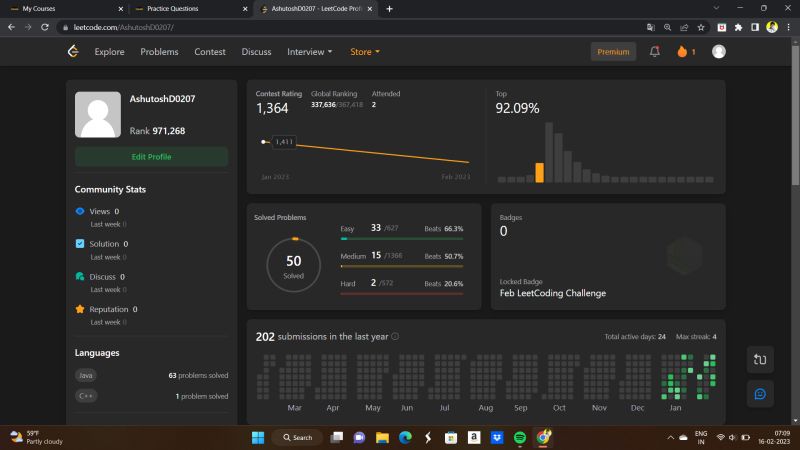Open the Windows Start menu
This screenshot has width=800, height=450.
click(x=258, y=438)
